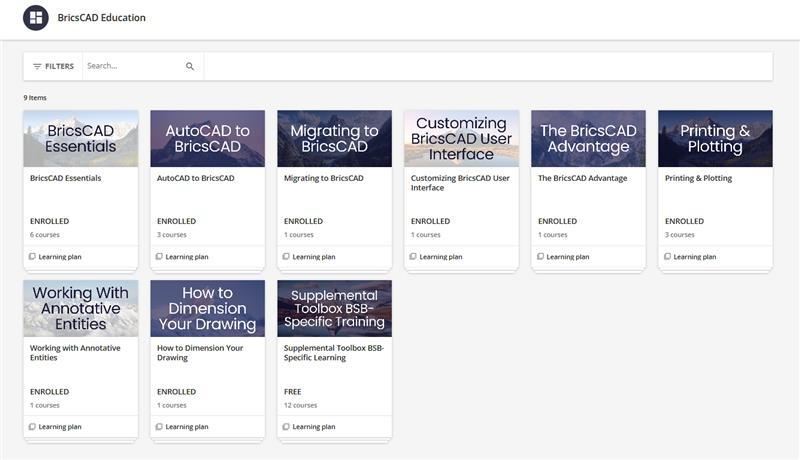Select the Migrating to BricsCAD course title
800x460 pixels.
325,179
